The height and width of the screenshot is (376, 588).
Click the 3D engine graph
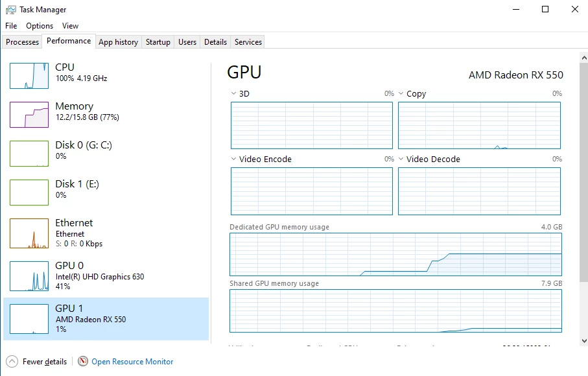(312, 125)
